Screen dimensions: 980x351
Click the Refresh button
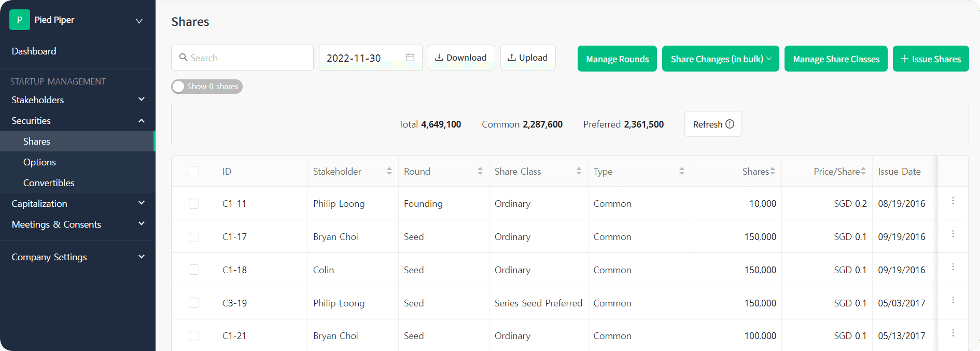[713, 124]
